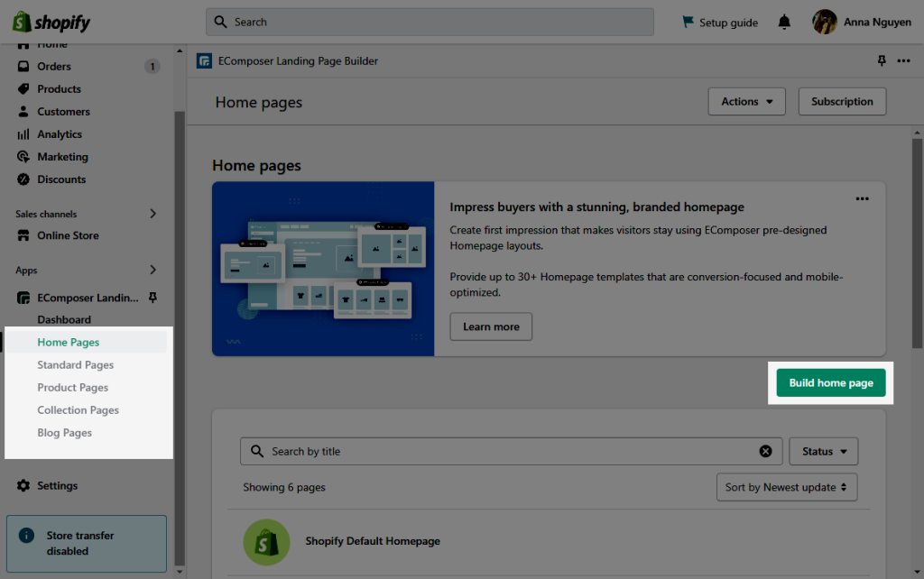
Task: Click the Search by title input
Action: pos(511,451)
